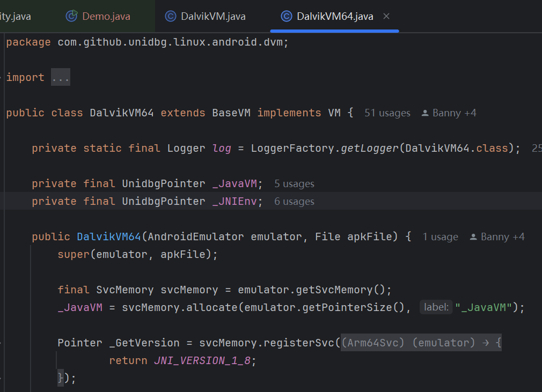Click the label: parameter hint

tap(436, 307)
